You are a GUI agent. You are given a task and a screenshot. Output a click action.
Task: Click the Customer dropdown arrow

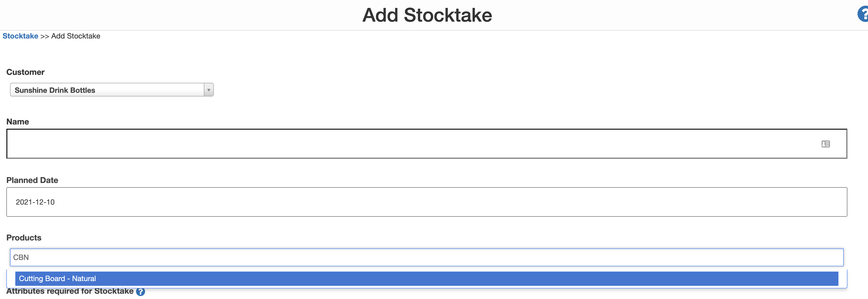[x=209, y=90]
